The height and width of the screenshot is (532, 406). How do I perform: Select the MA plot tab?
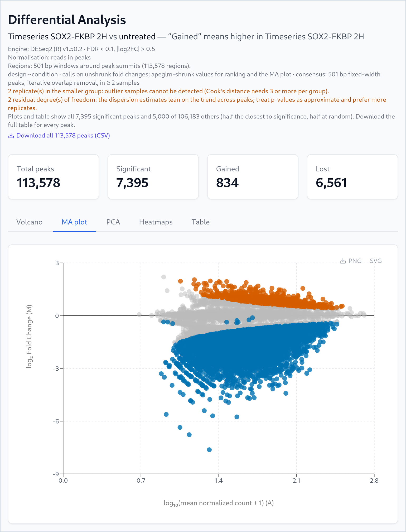click(x=74, y=222)
